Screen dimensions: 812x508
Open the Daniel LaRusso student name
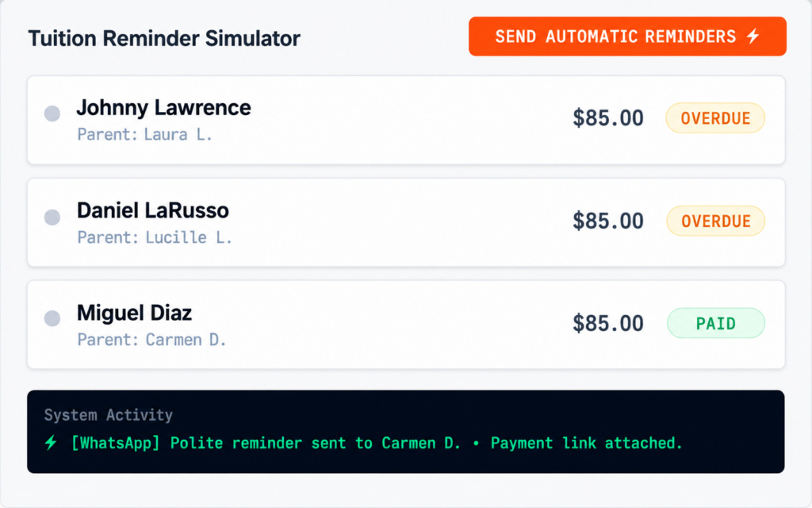point(153,210)
